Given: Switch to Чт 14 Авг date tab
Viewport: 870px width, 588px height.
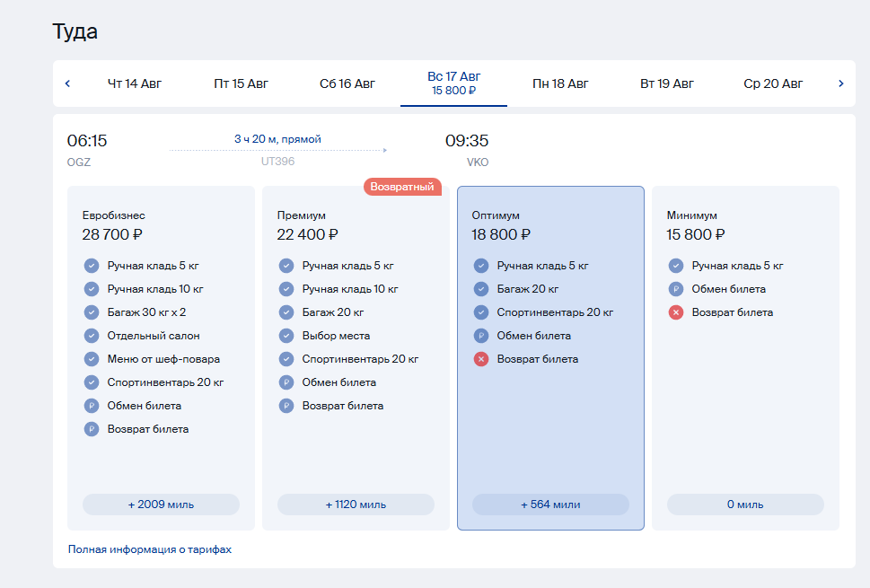Looking at the screenshot, I should coord(135,83).
